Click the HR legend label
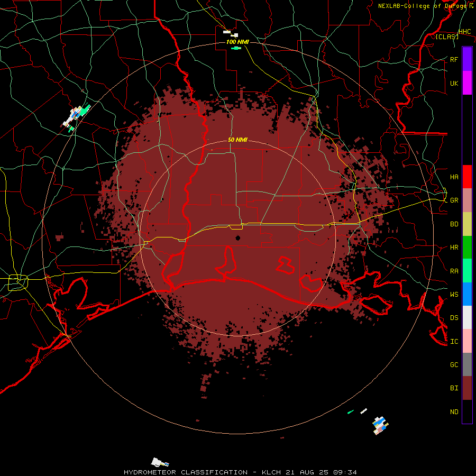Viewport: 476px width, 476px height. 454,248
